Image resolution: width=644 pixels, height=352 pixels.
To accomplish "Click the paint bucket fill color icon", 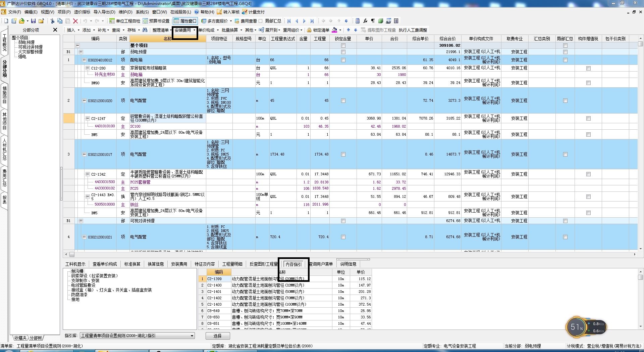I will 334,30.
